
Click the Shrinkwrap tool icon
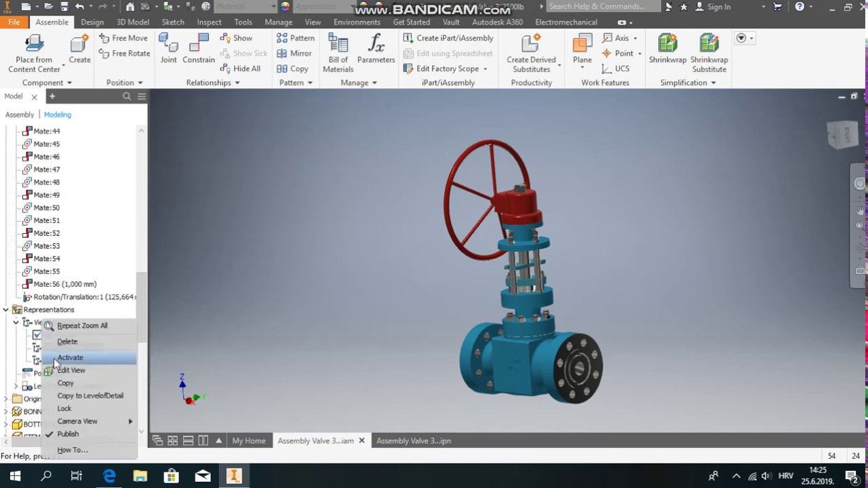(667, 43)
